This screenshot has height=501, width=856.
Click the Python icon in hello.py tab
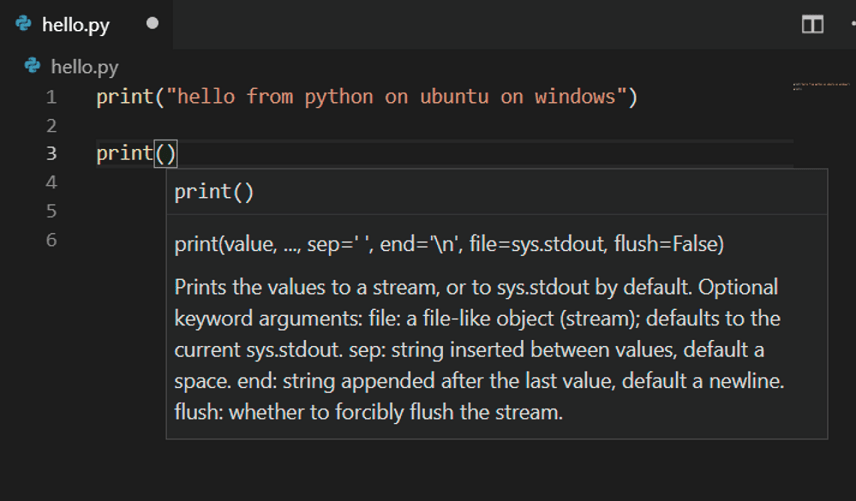[24, 23]
